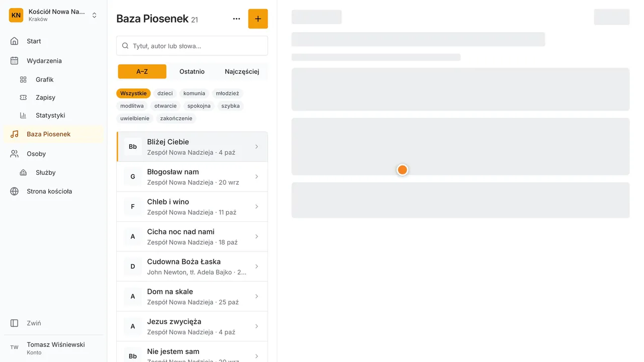Expand Błogosław nam song chevron
Screen dimensions: 644x362
(257, 176)
